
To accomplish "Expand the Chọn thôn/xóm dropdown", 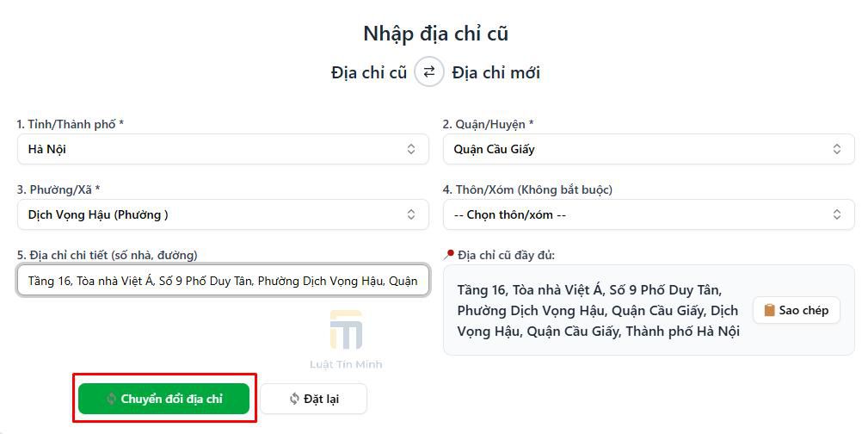I will pos(648,214).
